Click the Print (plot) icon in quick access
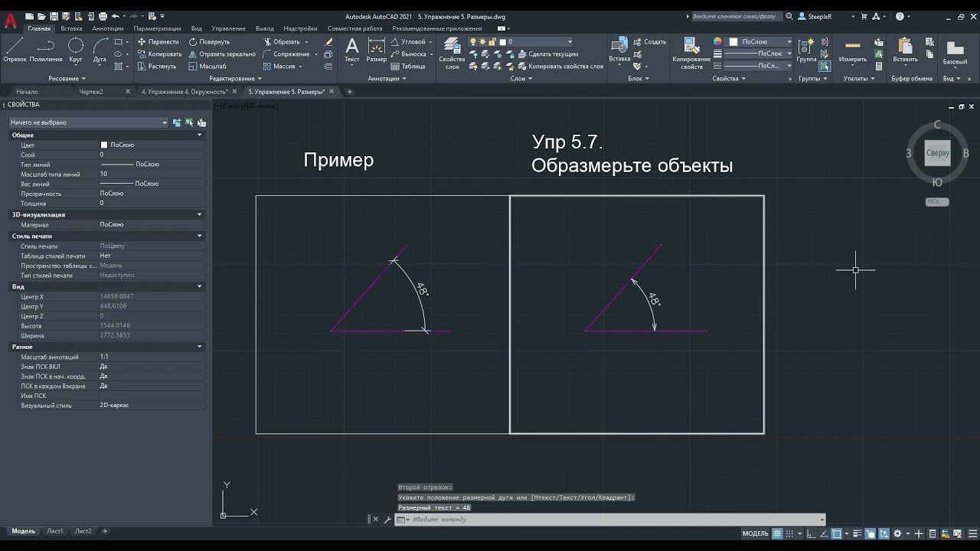 coord(103,16)
